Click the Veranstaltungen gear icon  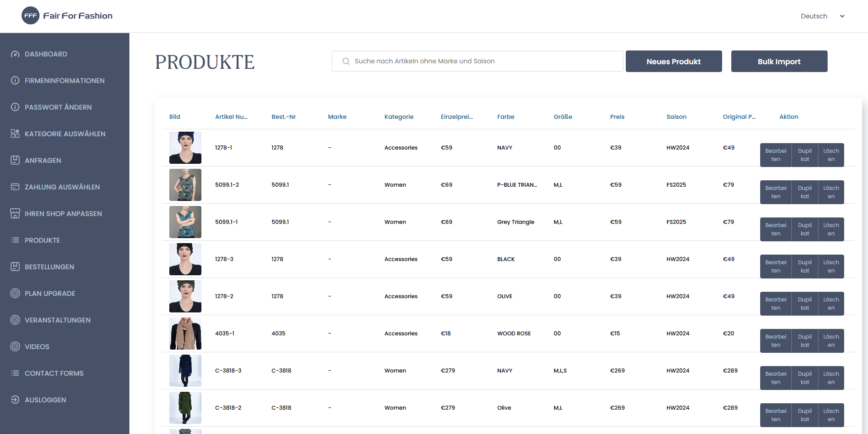click(15, 320)
